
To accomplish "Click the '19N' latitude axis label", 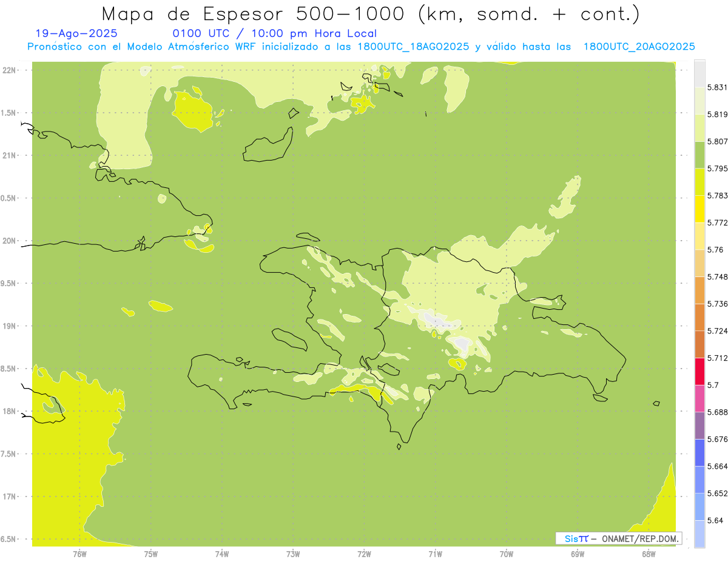I will (9, 326).
